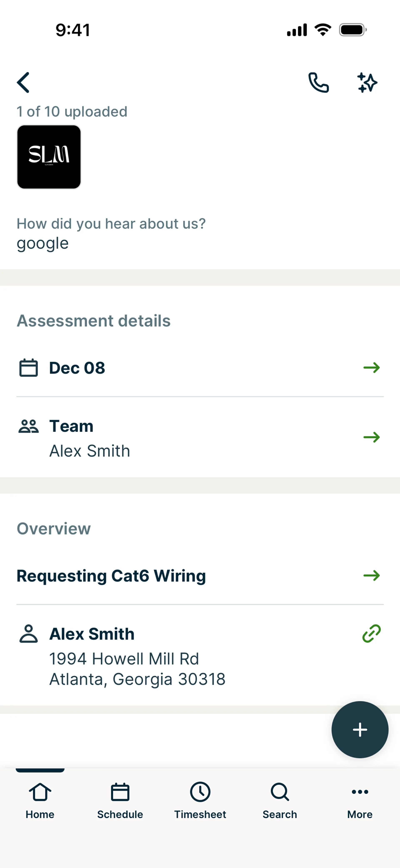Image resolution: width=400 pixels, height=868 pixels.
Task: Expand the Team row arrow
Action: click(x=371, y=437)
